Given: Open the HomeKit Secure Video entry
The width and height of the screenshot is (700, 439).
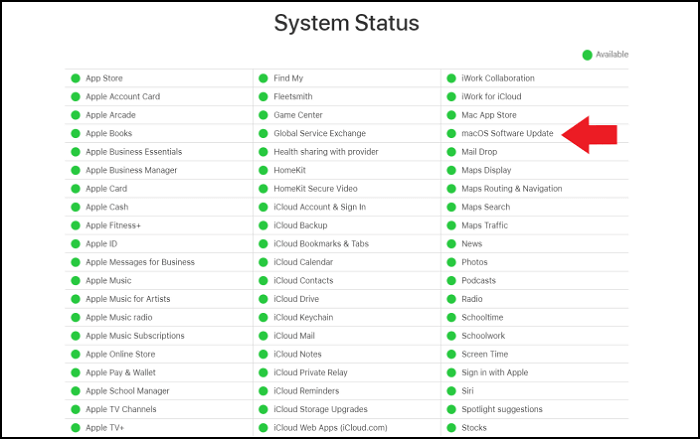Looking at the screenshot, I should 315,189.
